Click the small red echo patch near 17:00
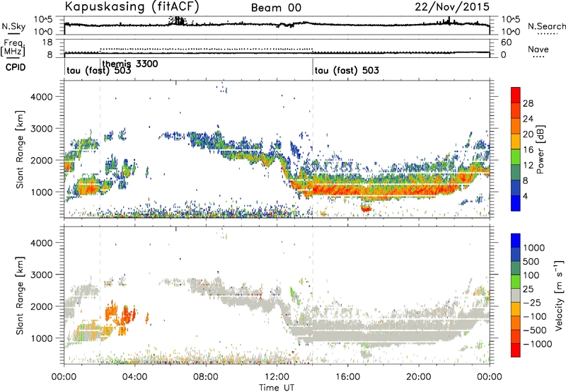 [x=366, y=208]
